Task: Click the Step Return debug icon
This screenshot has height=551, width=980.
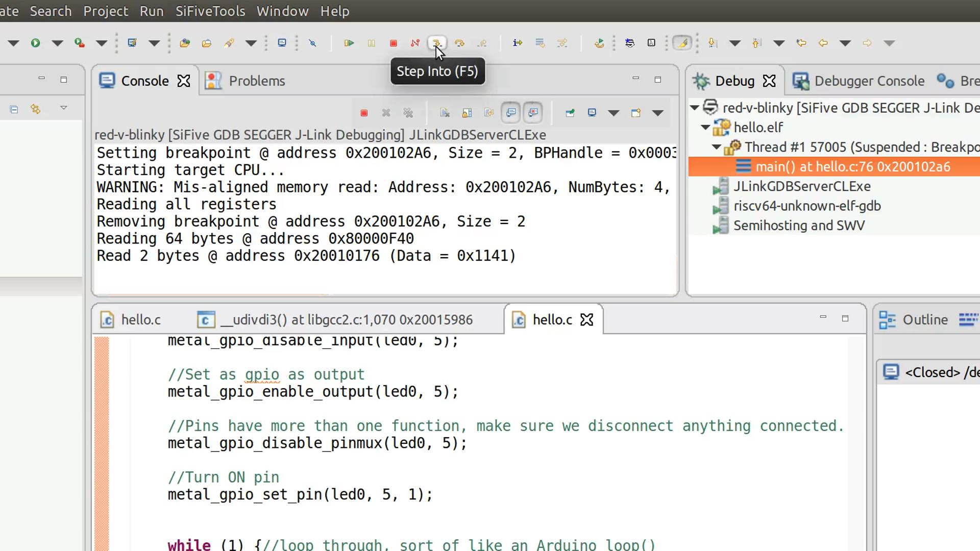Action: click(482, 42)
